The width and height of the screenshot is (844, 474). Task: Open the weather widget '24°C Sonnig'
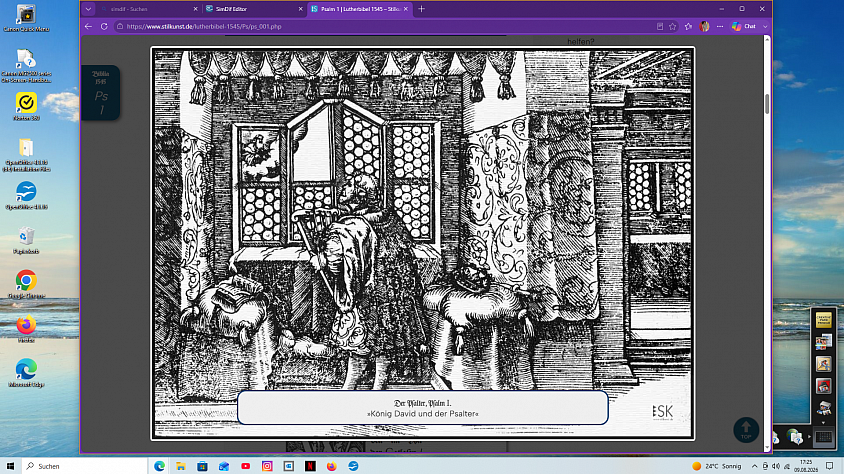[x=717, y=466]
